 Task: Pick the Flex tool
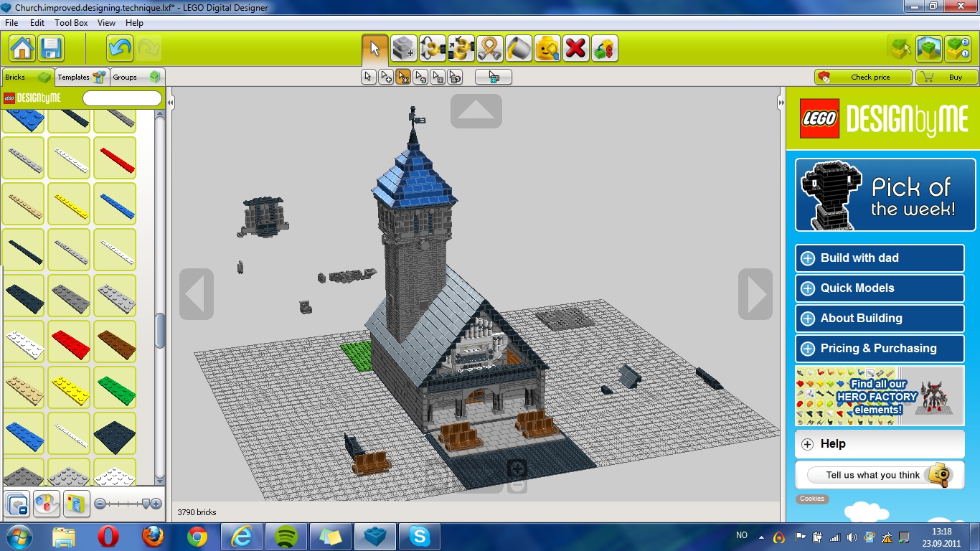pyautogui.click(x=489, y=49)
